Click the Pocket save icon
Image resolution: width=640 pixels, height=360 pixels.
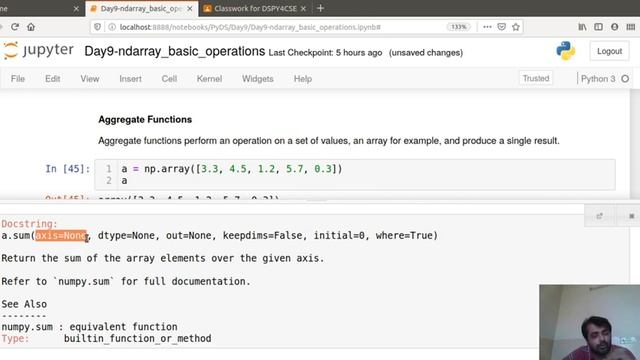[x=502, y=27]
